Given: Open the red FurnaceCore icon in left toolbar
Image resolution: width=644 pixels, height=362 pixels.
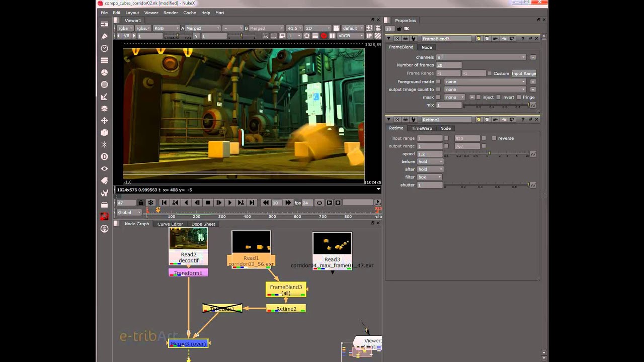Looking at the screenshot, I should [104, 217].
